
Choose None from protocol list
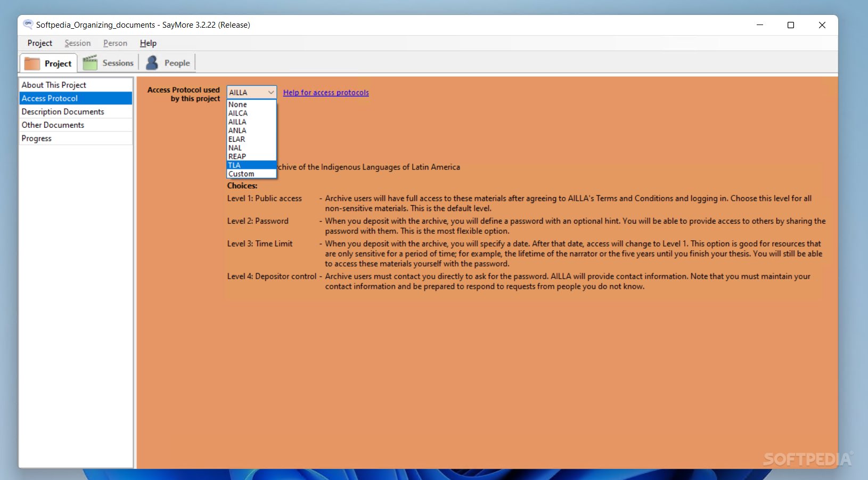[251, 104]
